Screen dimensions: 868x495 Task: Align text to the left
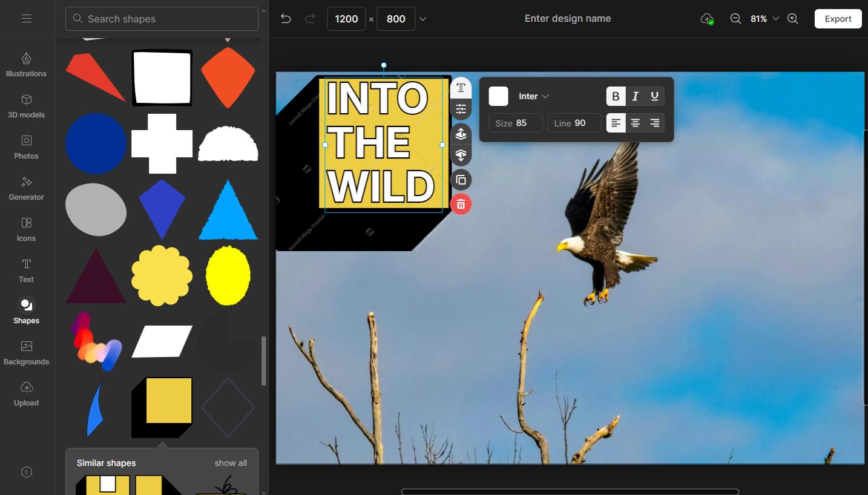click(616, 123)
